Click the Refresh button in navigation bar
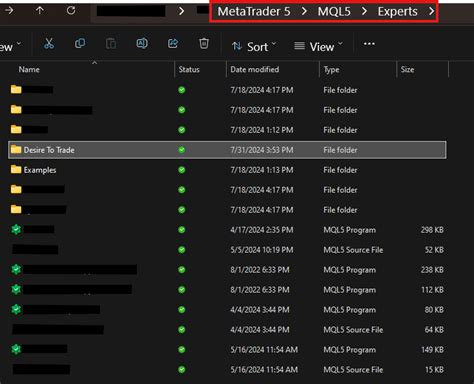Viewport: 474px width, 384px height. coord(71,11)
